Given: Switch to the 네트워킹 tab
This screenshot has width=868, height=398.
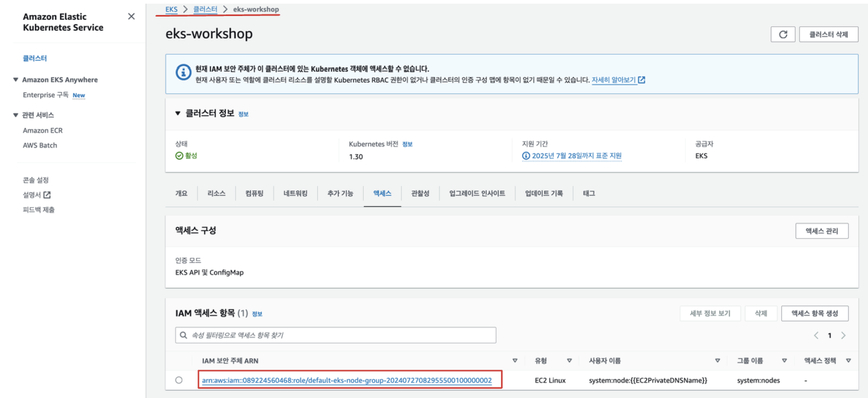Looking at the screenshot, I should point(295,193).
